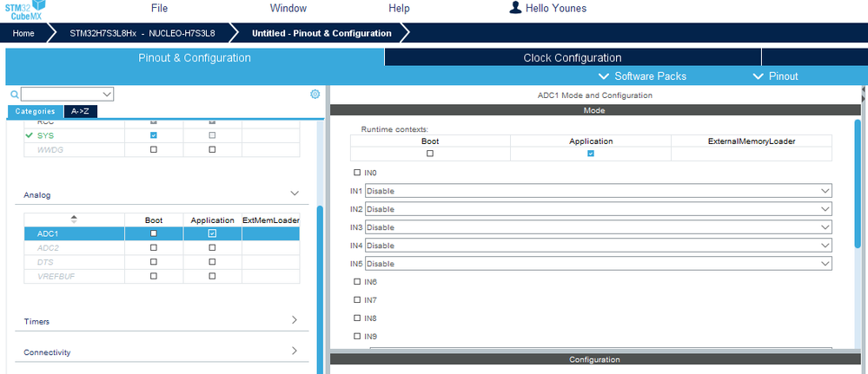Open the Help menu

pos(399,9)
